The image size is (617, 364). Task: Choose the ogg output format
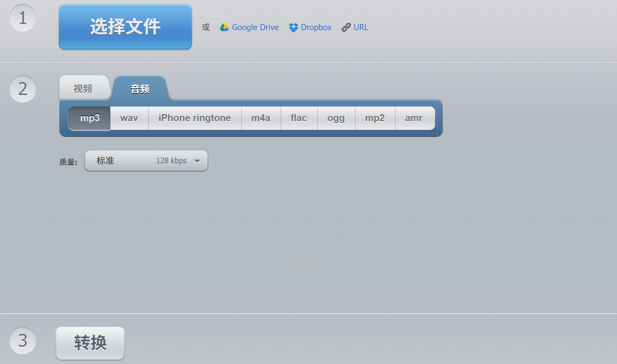point(336,118)
